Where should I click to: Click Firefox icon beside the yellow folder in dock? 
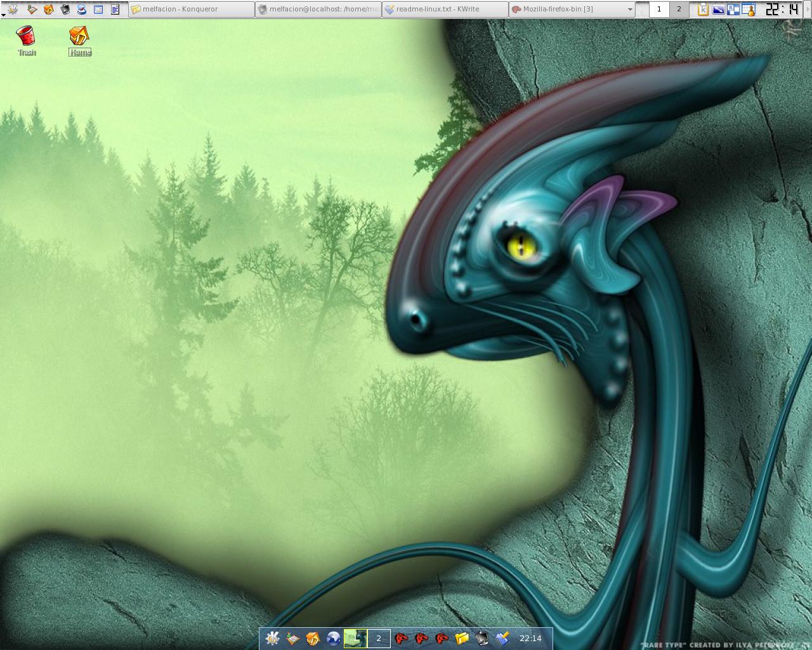[x=442, y=638]
